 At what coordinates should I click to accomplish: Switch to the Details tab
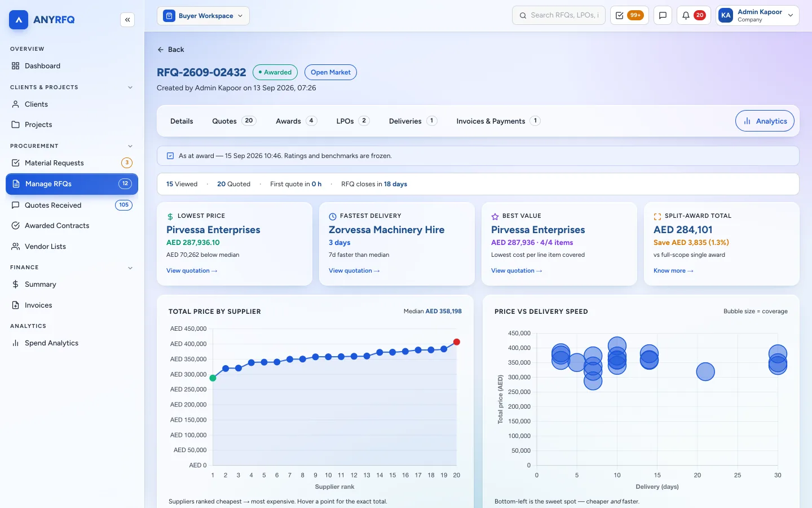click(182, 121)
